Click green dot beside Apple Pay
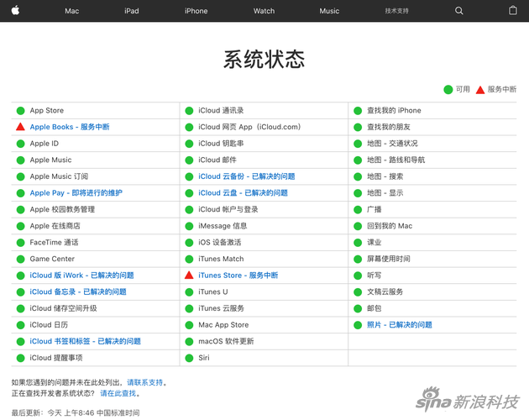 click(x=21, y=193)
